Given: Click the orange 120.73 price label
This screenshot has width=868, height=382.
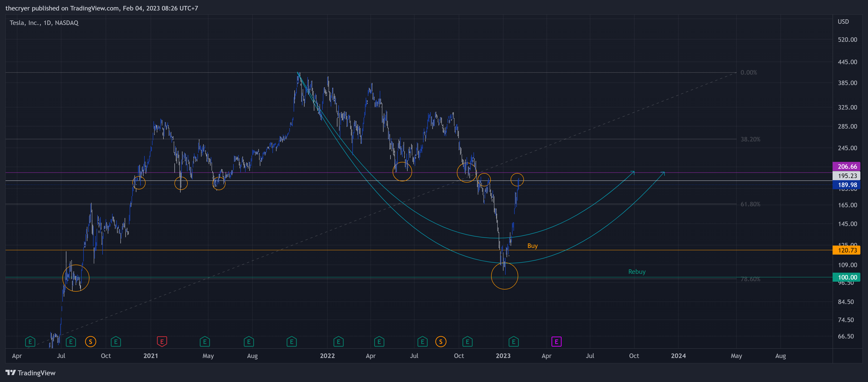Looking at the screenshot, I should tap(847, 250).
